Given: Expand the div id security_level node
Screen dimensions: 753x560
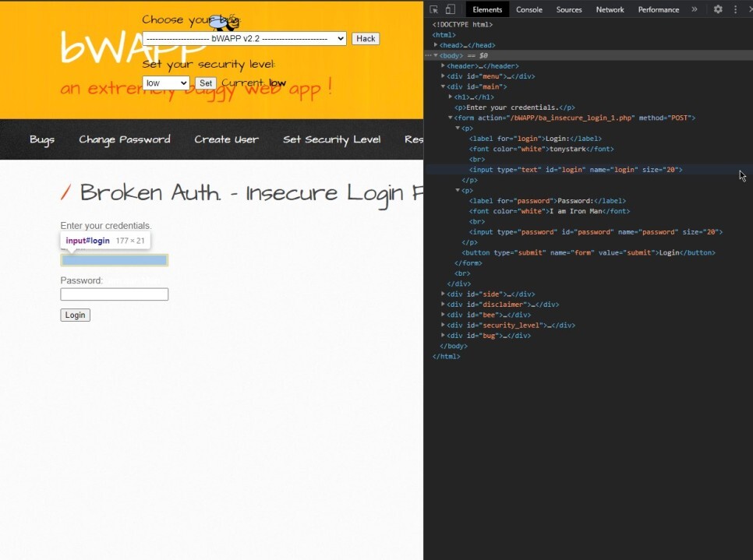Looking at the screenshot, I should point(443,326).
